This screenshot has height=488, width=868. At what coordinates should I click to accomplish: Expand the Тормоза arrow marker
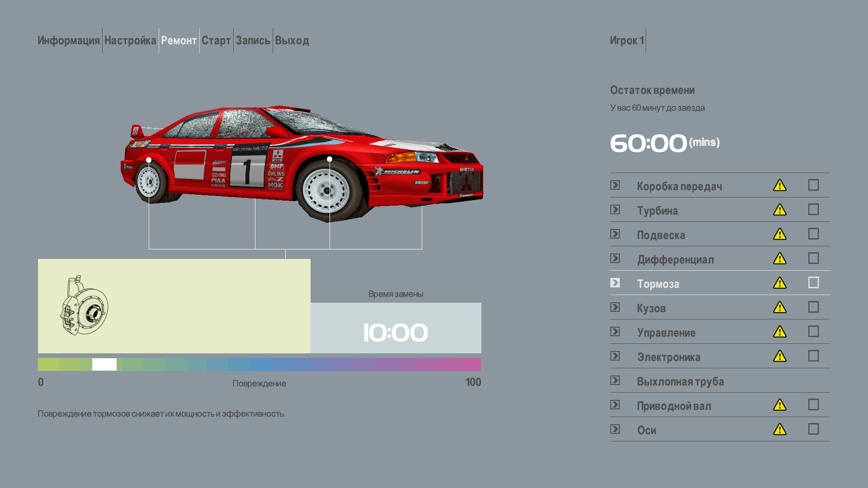click(x=615, y=282)
